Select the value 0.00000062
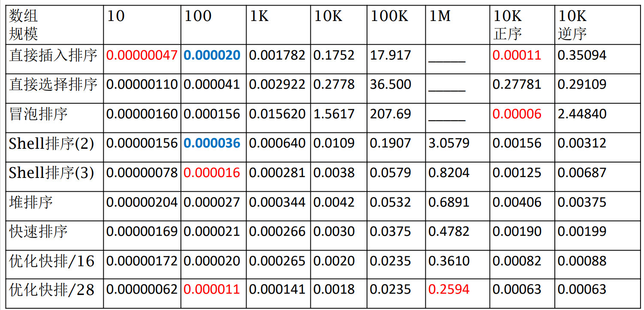644x310 pixels. tap(142, 290)
